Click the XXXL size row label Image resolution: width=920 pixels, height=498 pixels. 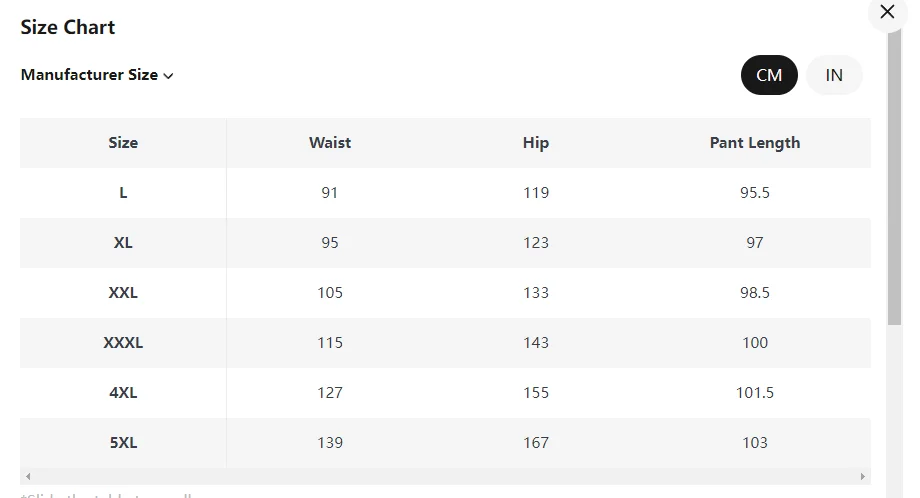123,343
